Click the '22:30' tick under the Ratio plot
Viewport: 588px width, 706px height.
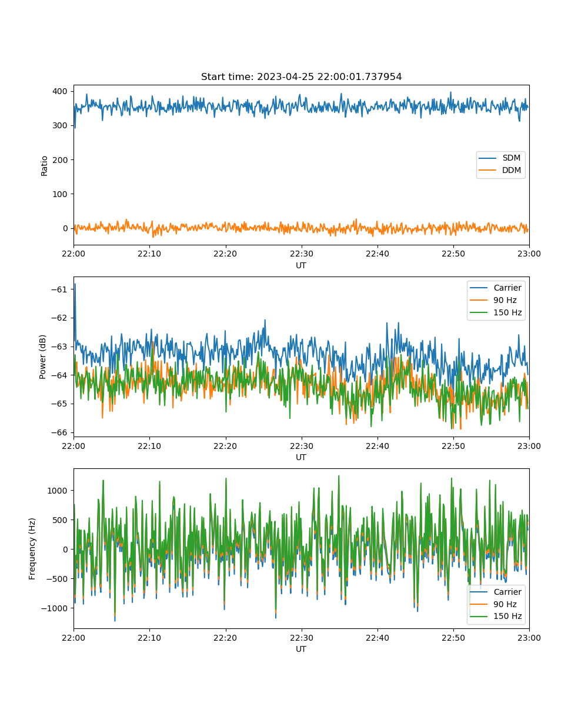coord(301,254)
